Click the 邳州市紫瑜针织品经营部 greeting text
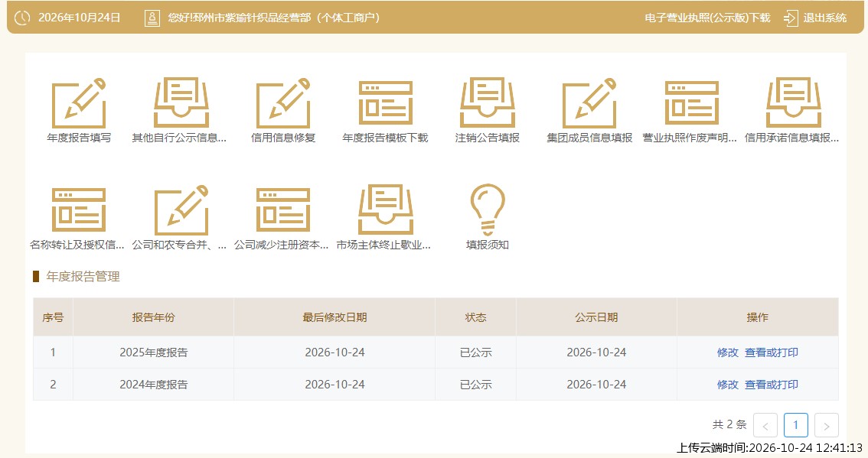Viewport: 868px width, 458px height. click(x=274, y=18)
